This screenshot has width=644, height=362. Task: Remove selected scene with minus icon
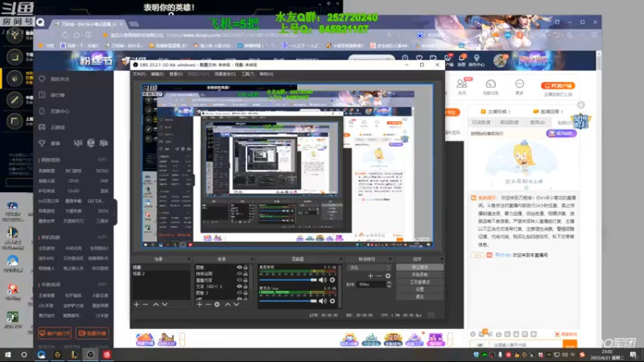point(146,305)
